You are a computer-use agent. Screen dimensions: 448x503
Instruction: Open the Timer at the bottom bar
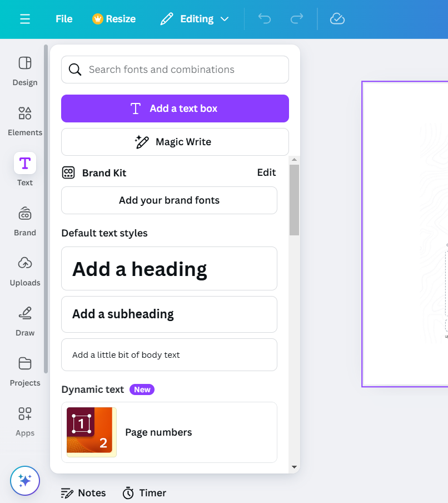(x=145, y=493)
